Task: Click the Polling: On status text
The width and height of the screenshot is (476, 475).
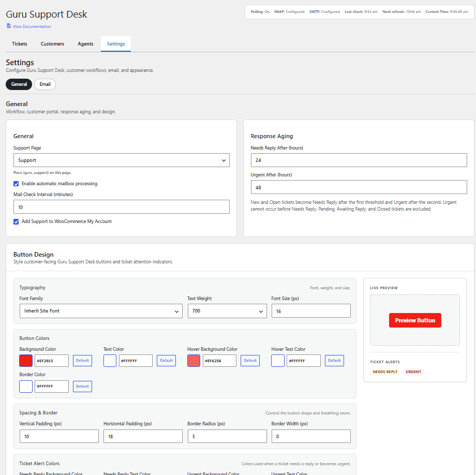Action: [x=260, y=12]
